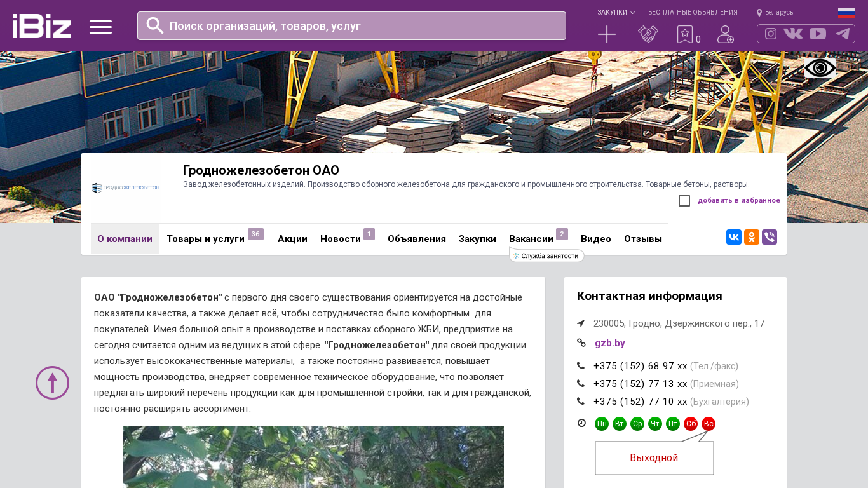Share company page via Viber
Viewport: 868px width, 488px height.
pos(770,237)
